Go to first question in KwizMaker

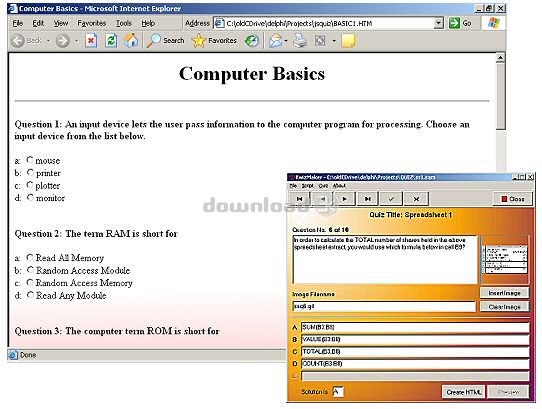point(299,199)
